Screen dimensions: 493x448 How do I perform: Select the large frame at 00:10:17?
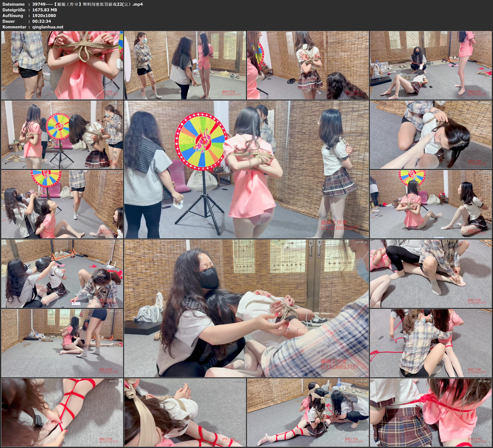[x=246, y=169]
